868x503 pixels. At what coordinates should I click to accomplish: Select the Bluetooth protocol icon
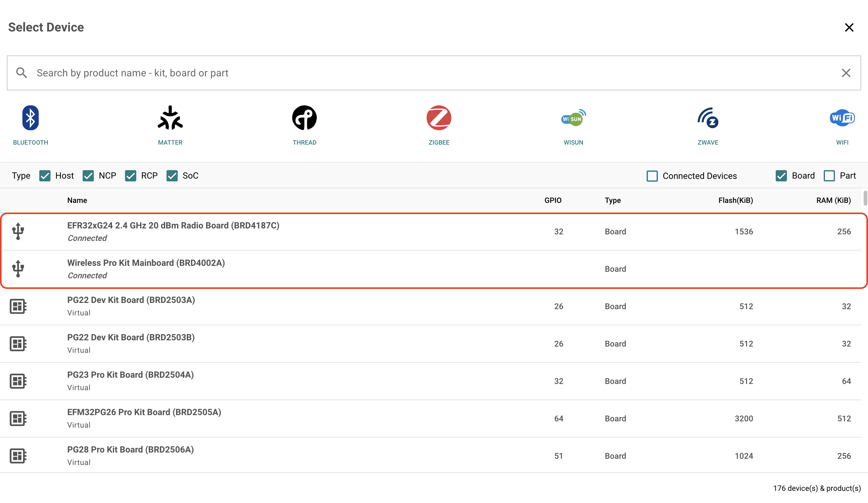(30, 118)
